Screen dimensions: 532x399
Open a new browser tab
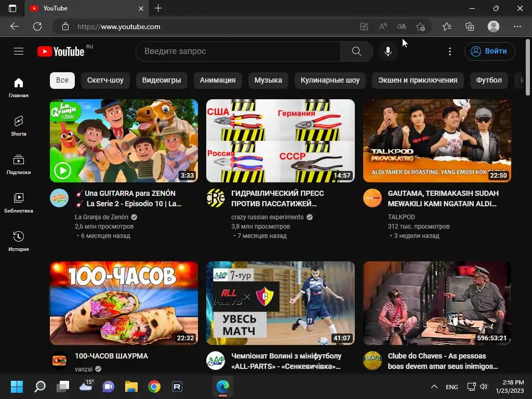click(158, 8)
